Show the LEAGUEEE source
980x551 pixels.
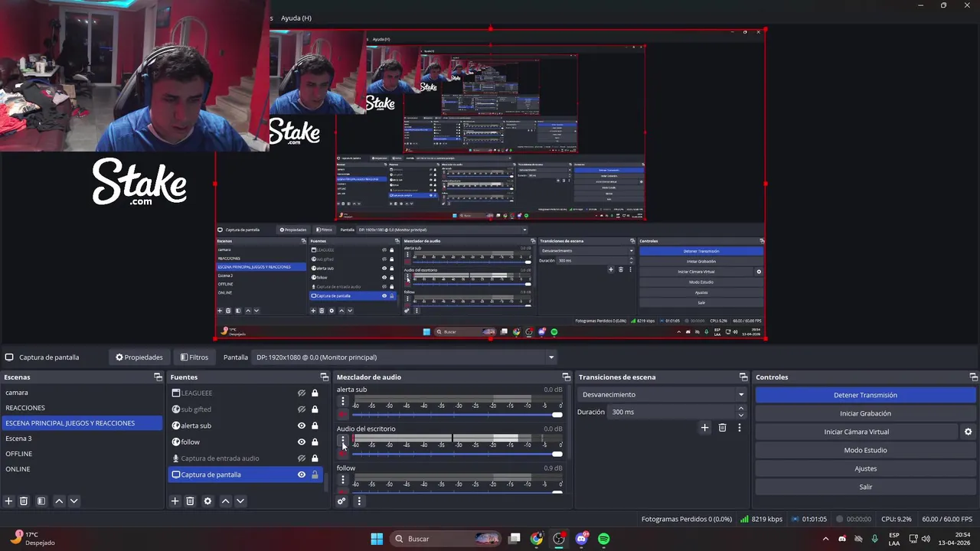coord(302,393)
